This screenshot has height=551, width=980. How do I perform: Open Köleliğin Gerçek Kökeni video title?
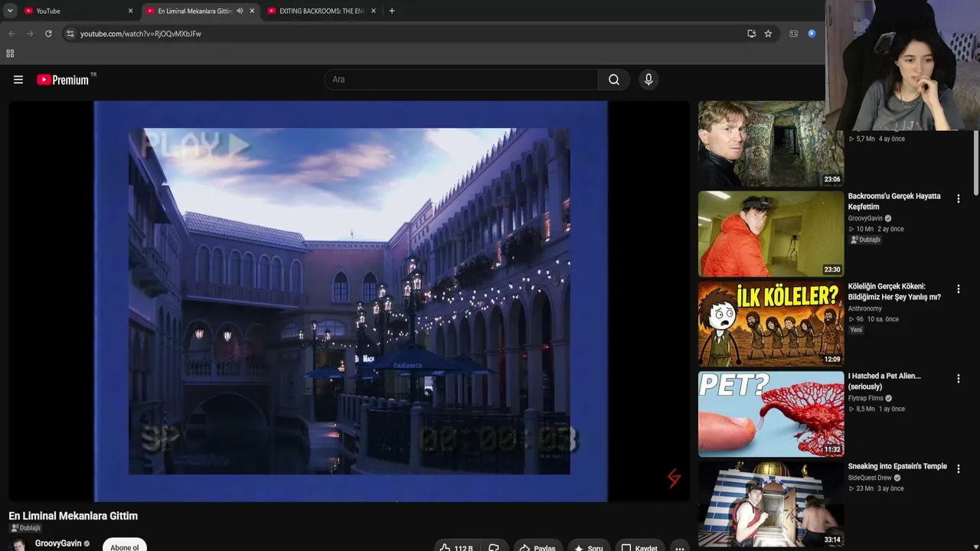894,292
